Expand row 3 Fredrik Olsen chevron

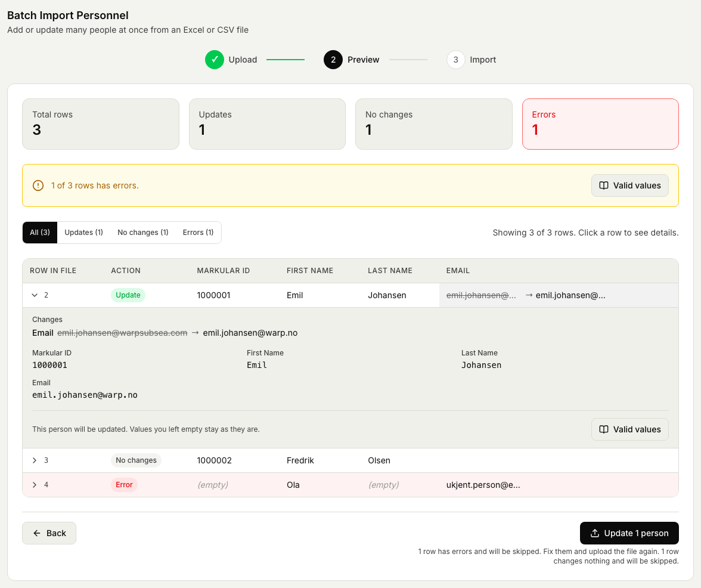pos(35,460)
